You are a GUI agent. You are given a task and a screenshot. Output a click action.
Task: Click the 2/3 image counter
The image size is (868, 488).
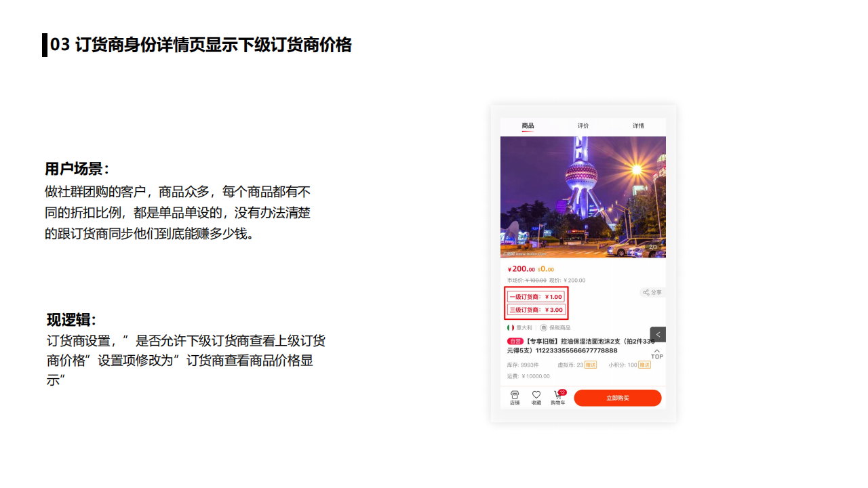click(652, 247)
